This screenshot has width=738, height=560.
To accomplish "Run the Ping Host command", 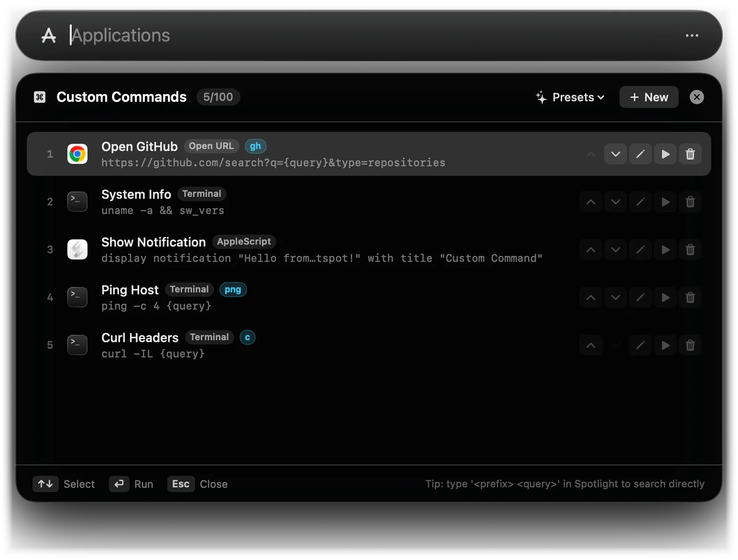I will pyautogui.click(x=665, y=297).
